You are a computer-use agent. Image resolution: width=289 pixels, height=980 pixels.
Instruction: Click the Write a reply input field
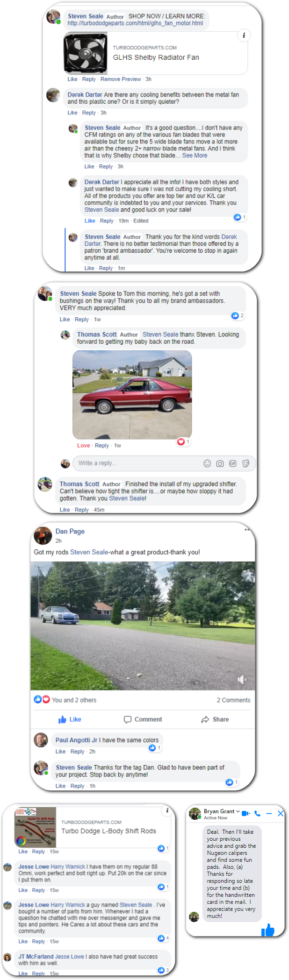click(138, 463)
